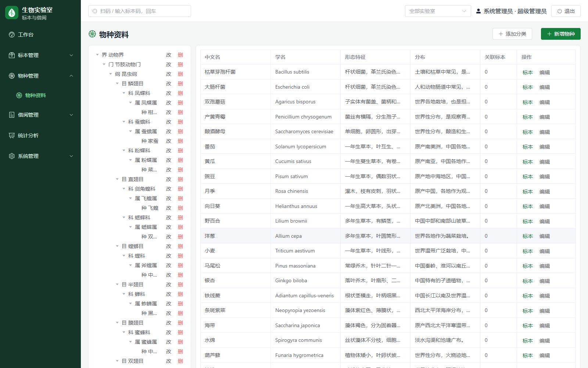Click the 添加分类 button

click(512, 34)
